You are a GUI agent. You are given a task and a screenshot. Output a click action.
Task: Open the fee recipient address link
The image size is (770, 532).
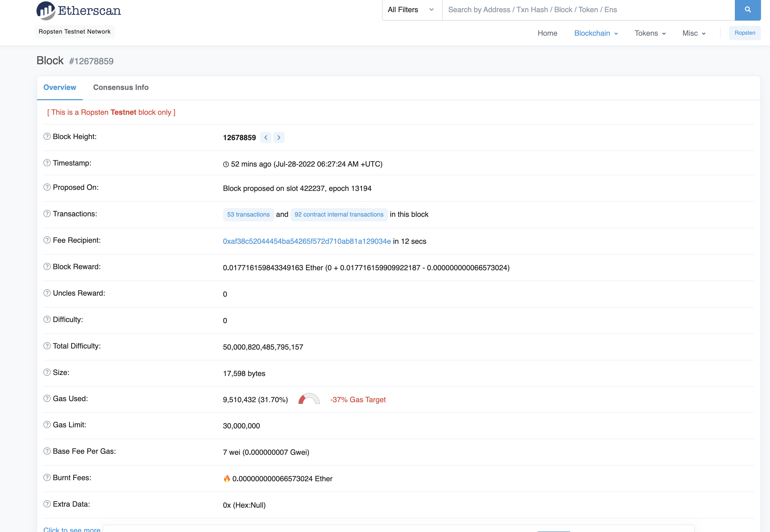click(307, 241)
